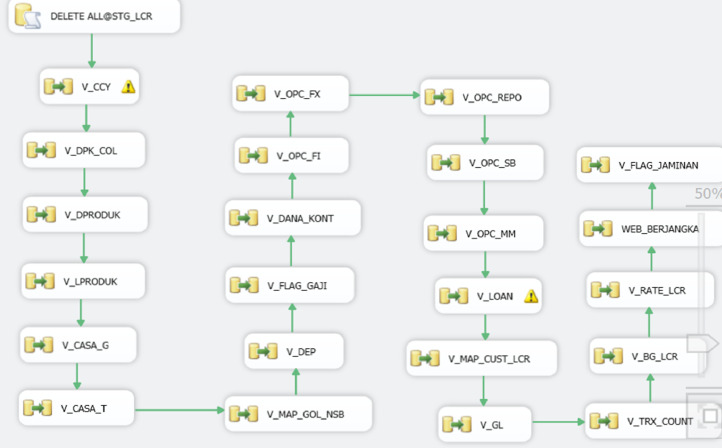Click the V_GL data flow icon
Screen dimensions: 722x448
[456, 424]
